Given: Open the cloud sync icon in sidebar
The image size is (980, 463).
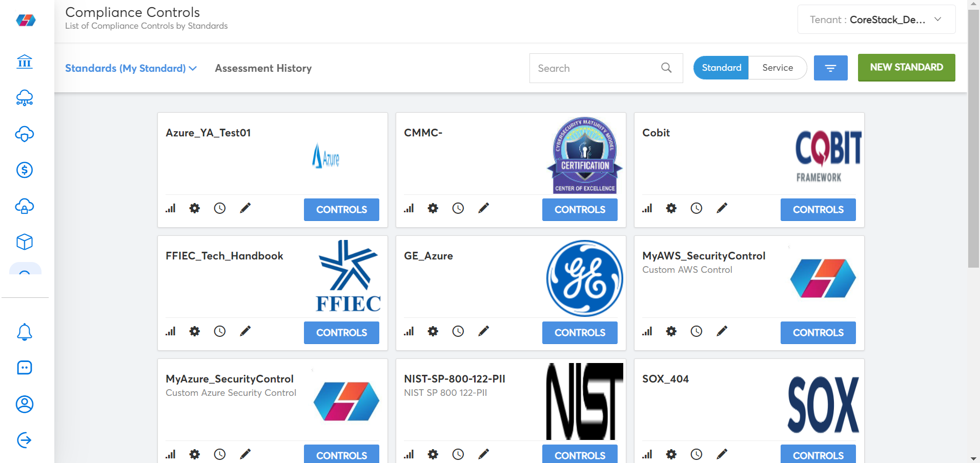Looking at the screenshot, I should pyautogui.click(x=25, y=134).
